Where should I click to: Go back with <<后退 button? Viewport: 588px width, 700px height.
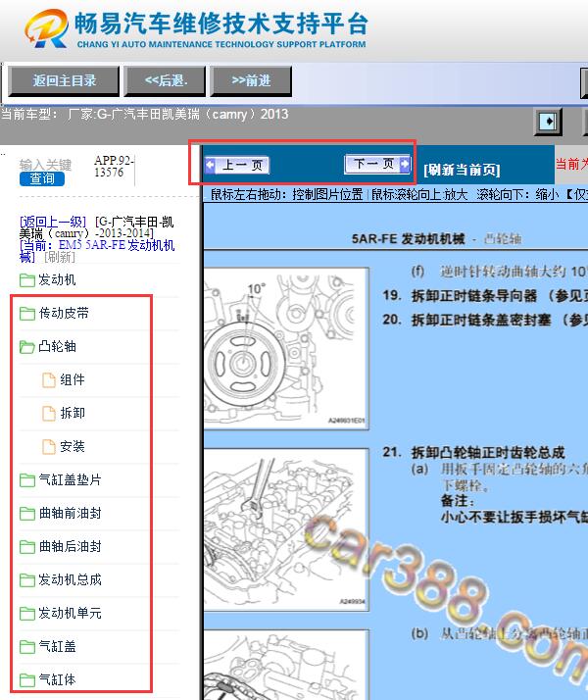165,80
